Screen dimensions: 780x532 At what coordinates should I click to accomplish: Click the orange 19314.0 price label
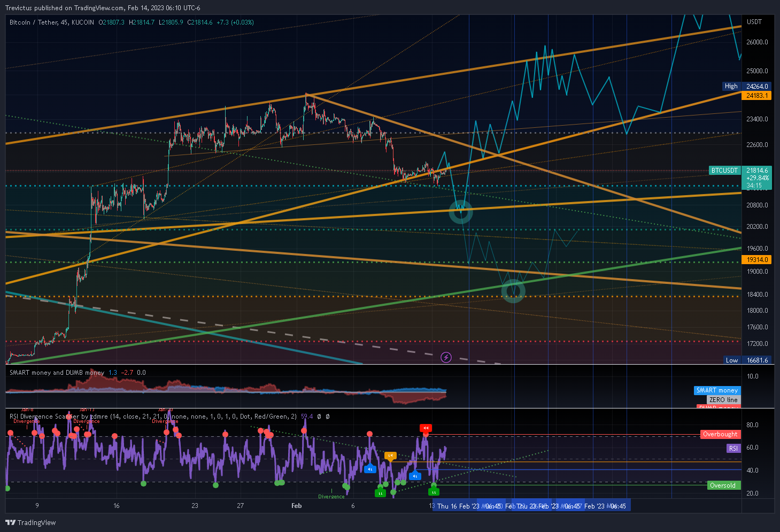click(756, 260)
